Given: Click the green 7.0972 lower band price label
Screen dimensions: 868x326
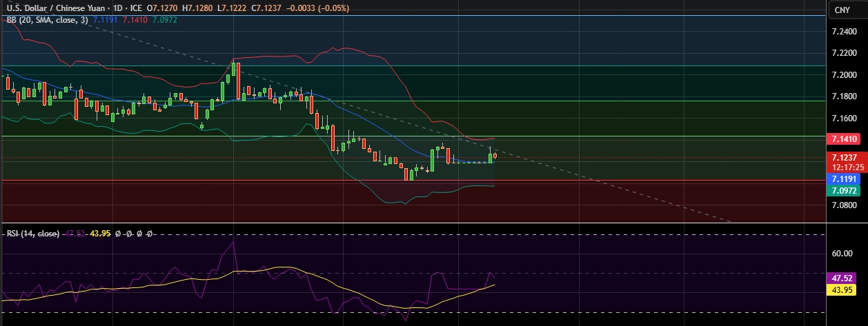Looking at the screenshot, I should [845, 189].
